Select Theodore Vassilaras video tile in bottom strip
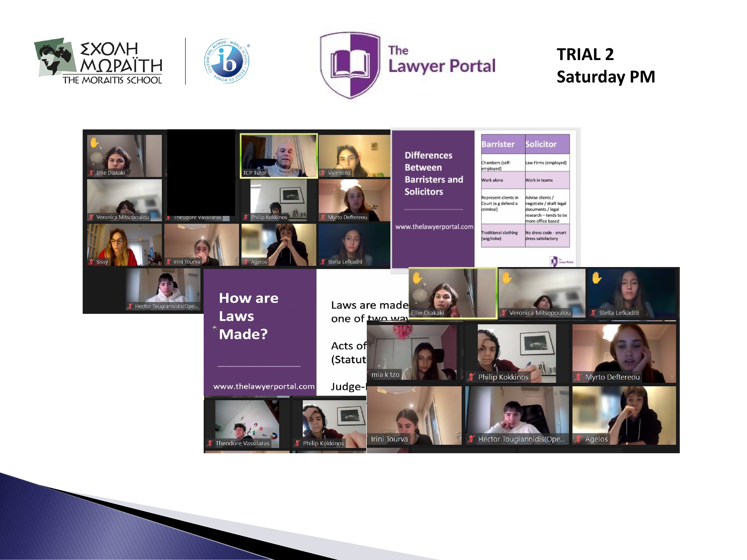The image size is (747, 560). 247,424
